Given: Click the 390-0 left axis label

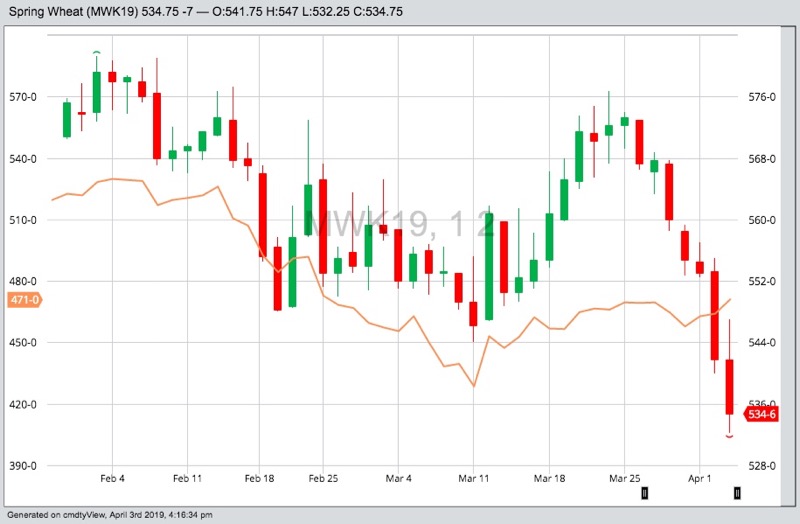Looking at the screenshot, I should [x=23, y=466].
